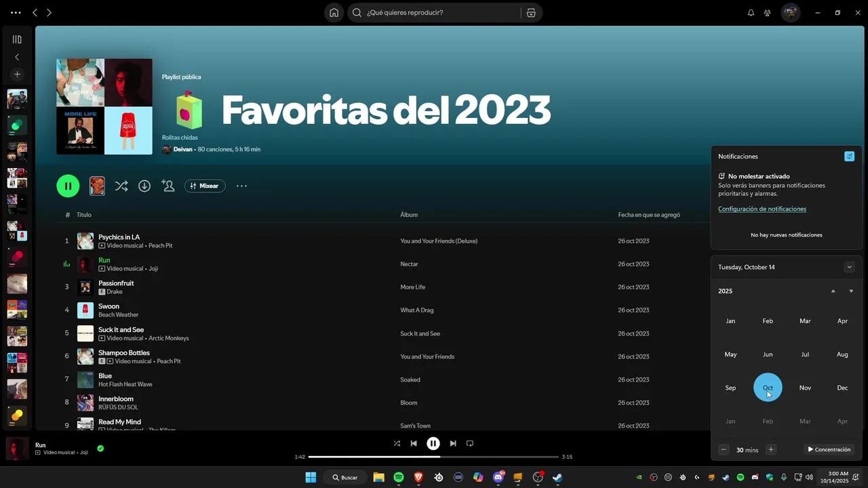Viewport: 868px width, 488px height.
Task: Download the playlist
Action: click(144, 186)
